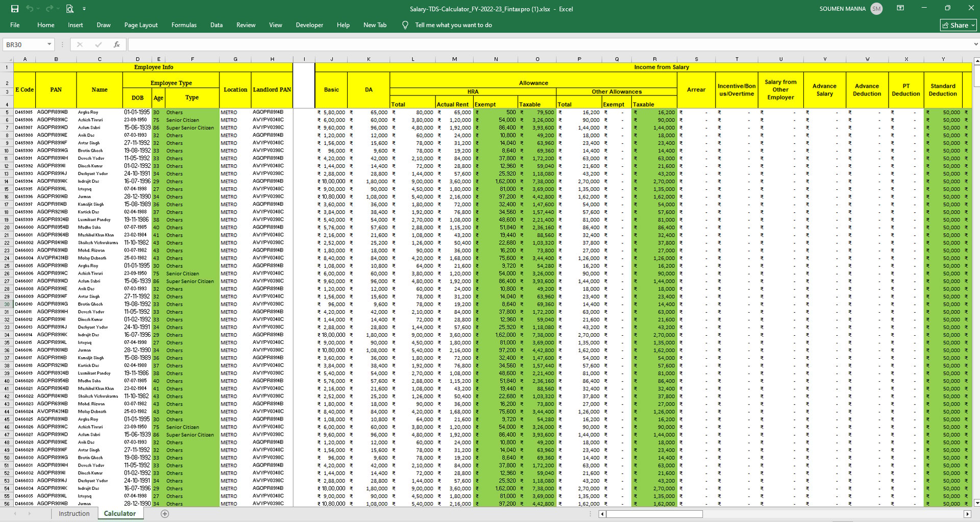Screen dimensions: 980x522
Task: Add a new sheet with plus icon
Action: pos(165,514)
